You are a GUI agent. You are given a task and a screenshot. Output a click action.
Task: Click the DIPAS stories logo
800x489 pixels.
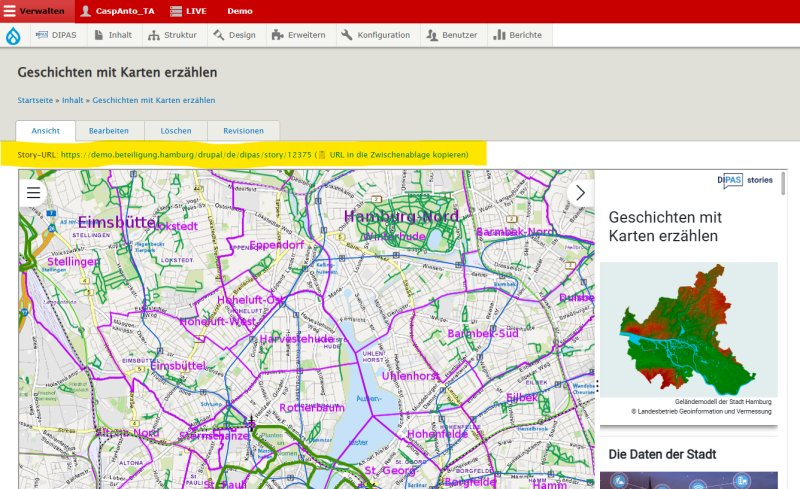pyautogui.click(x=745, y=180)
